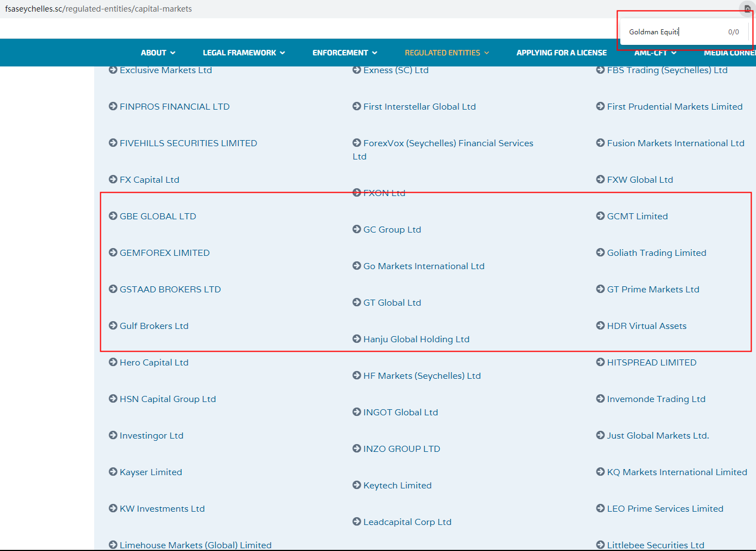Click the arrow icon next to LEO Prime Services Limited
This screenshot has width=756, height=551.
point(600,508)
